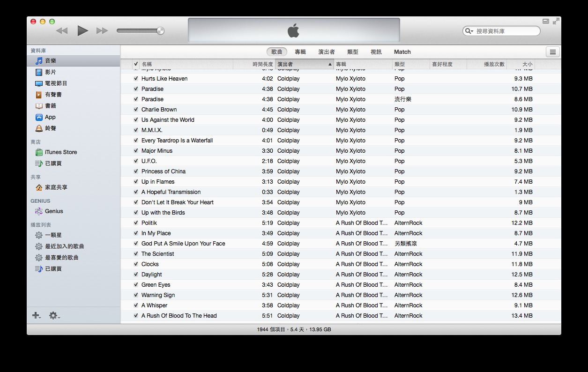
Task: Toggle the M.M.I.X. track checkbox
Action: pyautogui.click(x=136, y=130)
